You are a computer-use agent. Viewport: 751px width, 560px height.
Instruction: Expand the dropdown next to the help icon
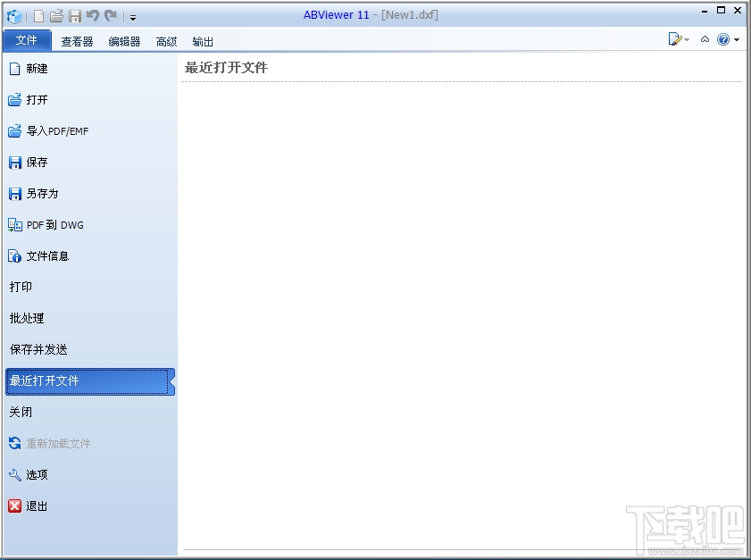point(736,39)
